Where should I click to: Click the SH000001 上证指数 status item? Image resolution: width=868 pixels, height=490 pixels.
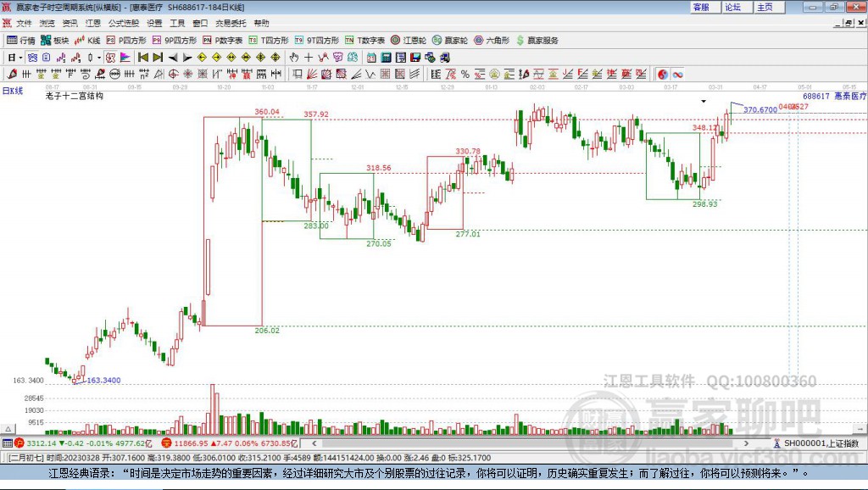[x=817, y=443]
